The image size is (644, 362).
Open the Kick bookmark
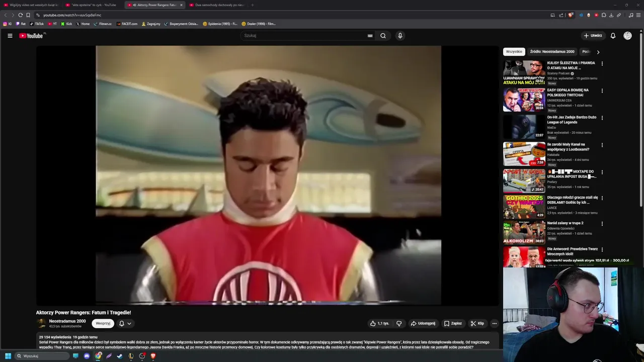point(67,24)
